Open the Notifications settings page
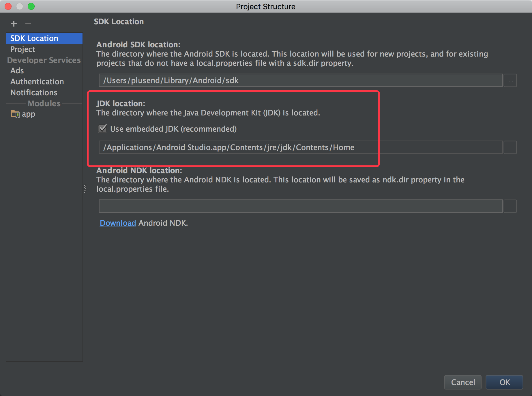Image resolution: width=532 pixels, height=396 pixels. pyautogui.click(x=33, y=92)
